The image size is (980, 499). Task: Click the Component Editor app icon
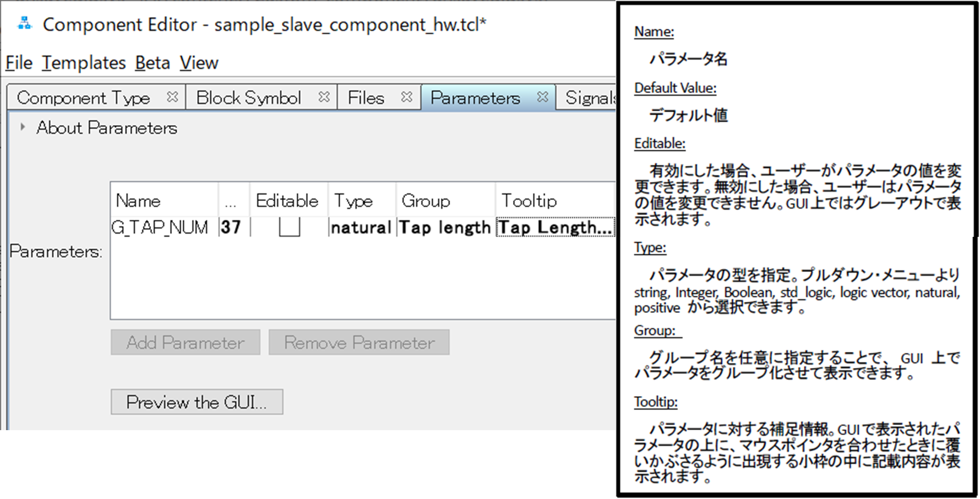coord(25,24)
